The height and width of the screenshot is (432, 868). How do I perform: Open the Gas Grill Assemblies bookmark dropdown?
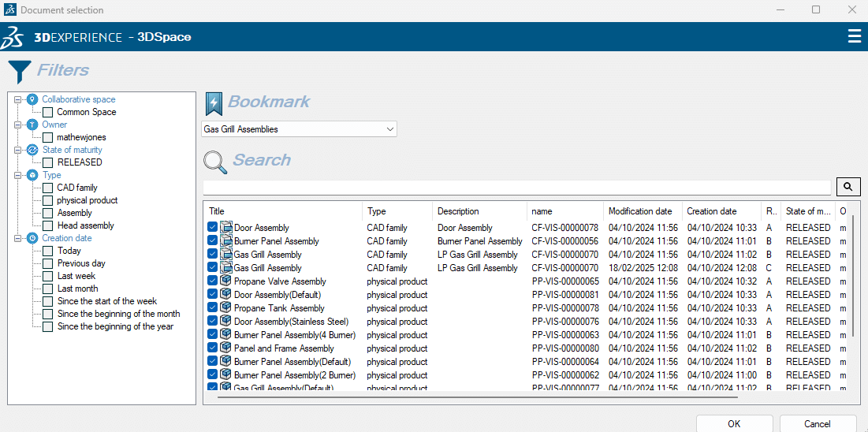pos(299,129)
